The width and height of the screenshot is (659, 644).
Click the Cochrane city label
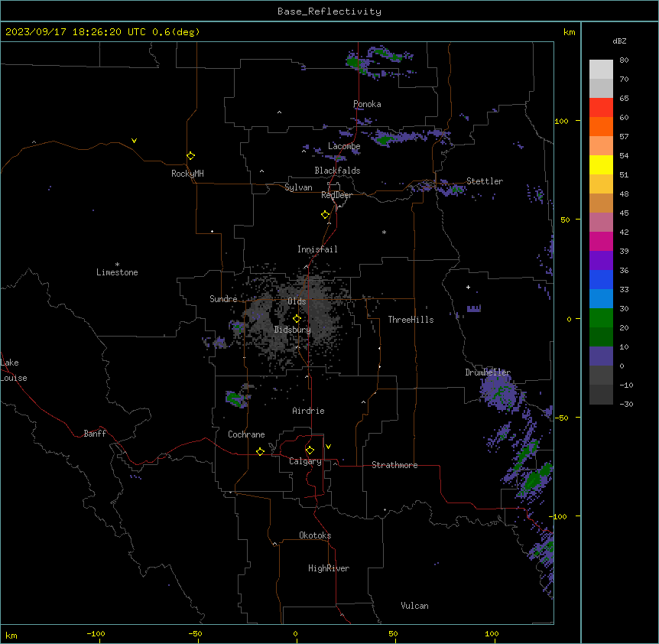(x=246, y=434)
